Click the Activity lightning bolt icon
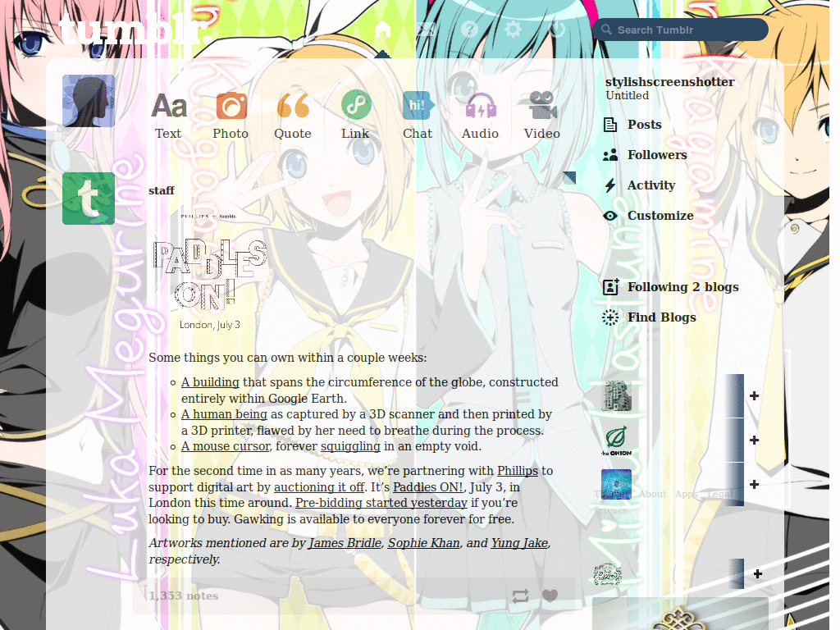 tap(610, 185)
